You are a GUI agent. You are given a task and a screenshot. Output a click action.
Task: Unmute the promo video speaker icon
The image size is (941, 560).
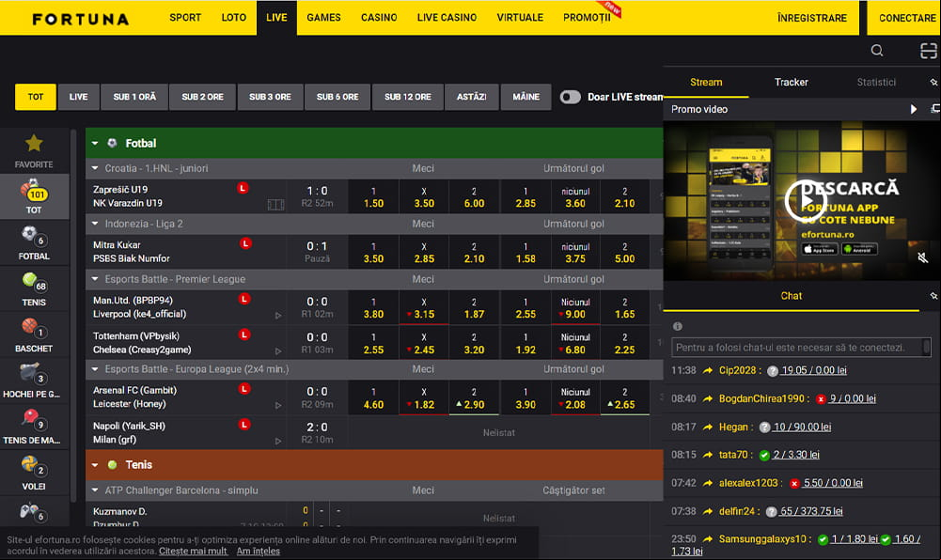point(923,257)
